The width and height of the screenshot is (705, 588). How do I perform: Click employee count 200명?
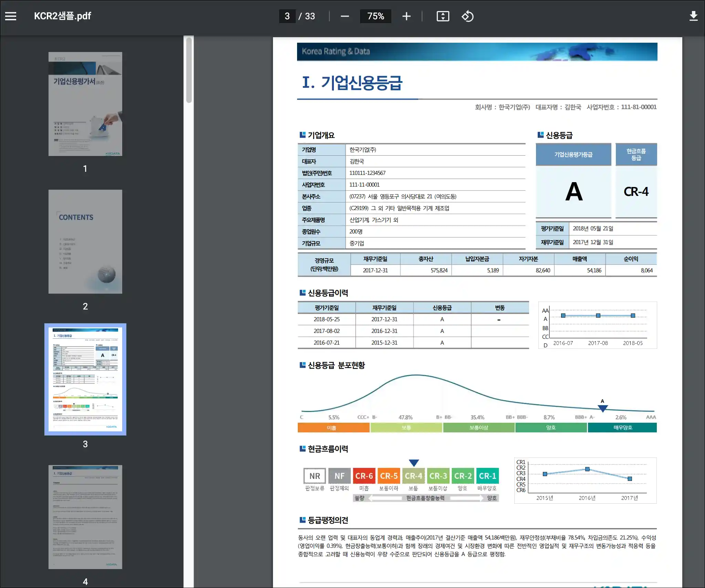coord(356,232)
